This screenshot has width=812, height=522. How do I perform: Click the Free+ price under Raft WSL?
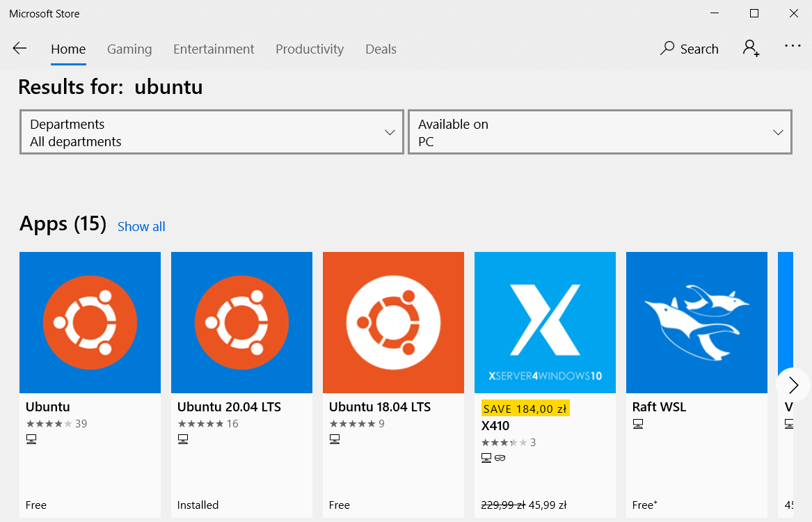(x=645, y=505)
